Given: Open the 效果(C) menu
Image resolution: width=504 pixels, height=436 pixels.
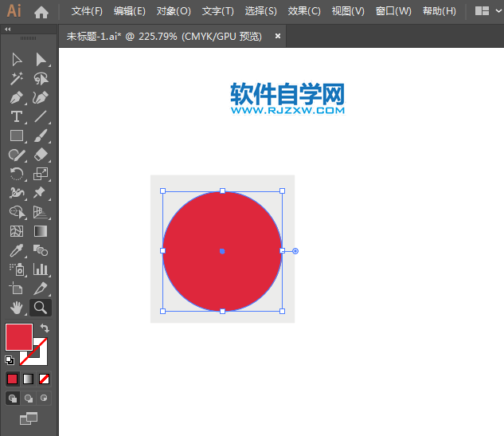Looking at the screenshot, I should click(303, 11).
